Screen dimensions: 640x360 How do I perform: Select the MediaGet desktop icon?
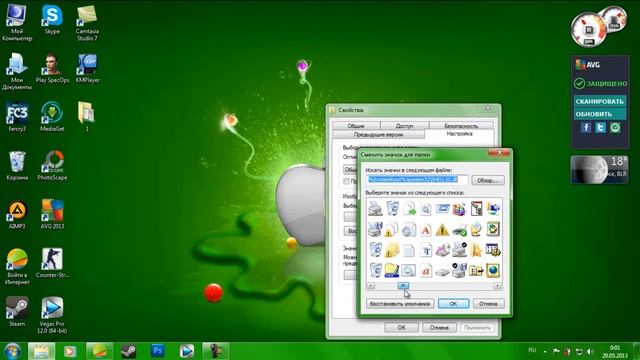click(x=52, y=117)
